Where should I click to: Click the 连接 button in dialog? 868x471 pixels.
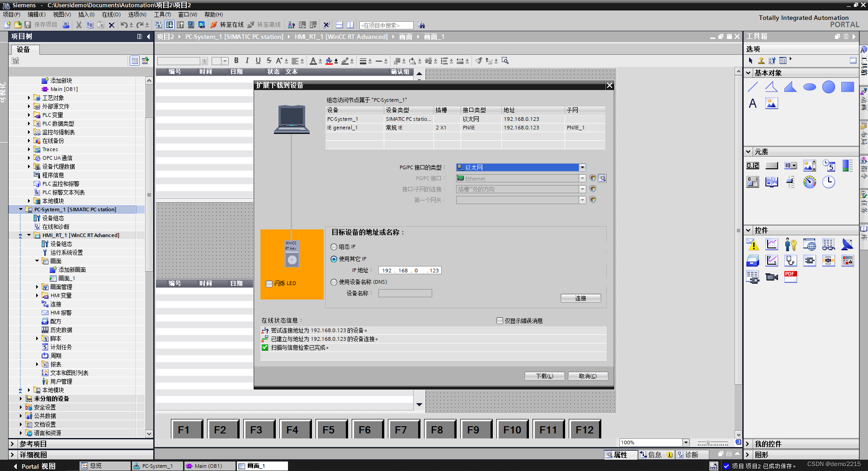pyautogui.click(x=581, y=299)
